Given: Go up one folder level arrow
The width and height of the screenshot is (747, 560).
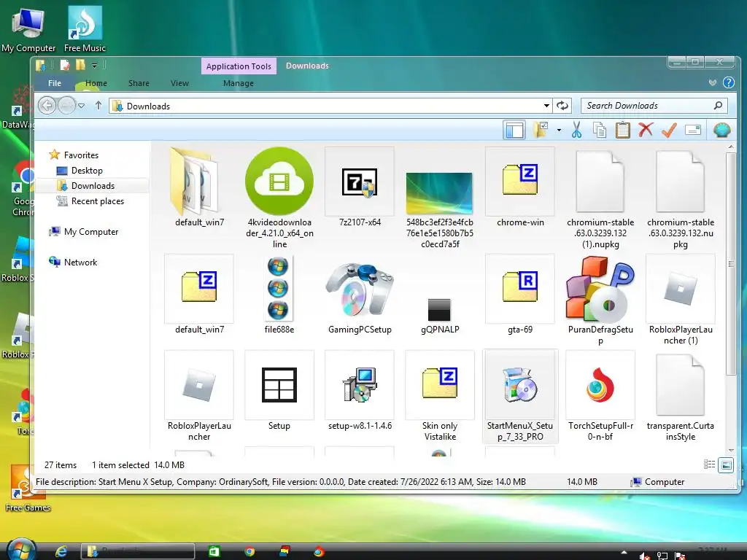Looking at the screenshot, I should coord(98,105).
